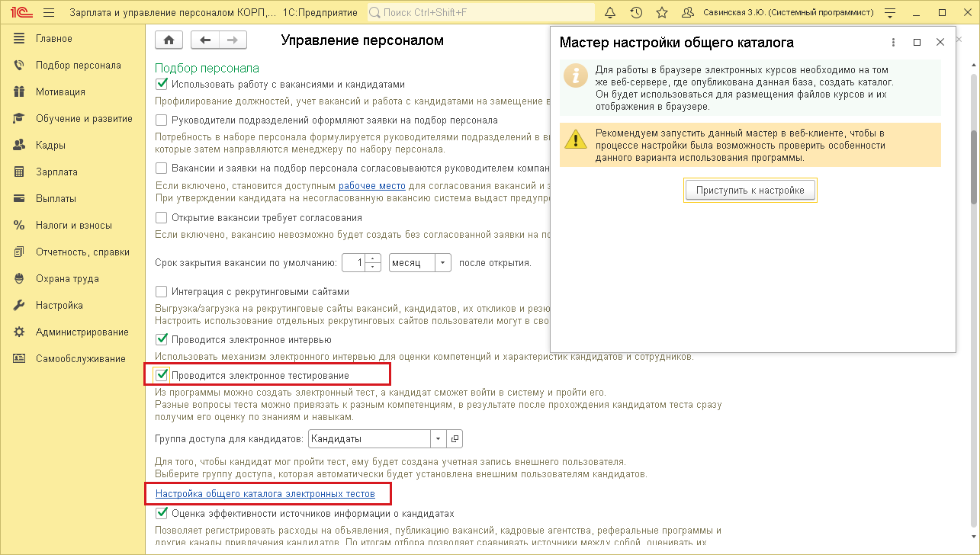Open the Подбор персонала section

click(79, 66)
